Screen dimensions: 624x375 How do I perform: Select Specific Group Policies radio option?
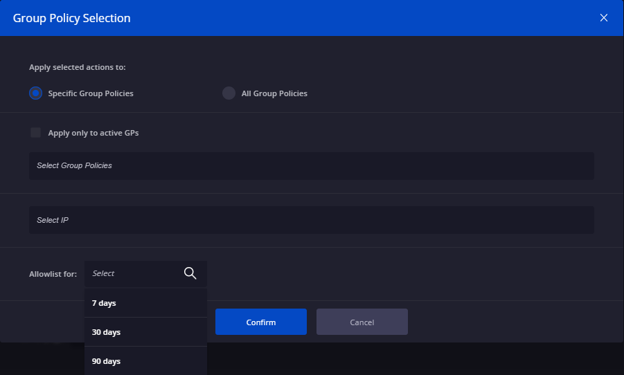(x=35, y=93)
